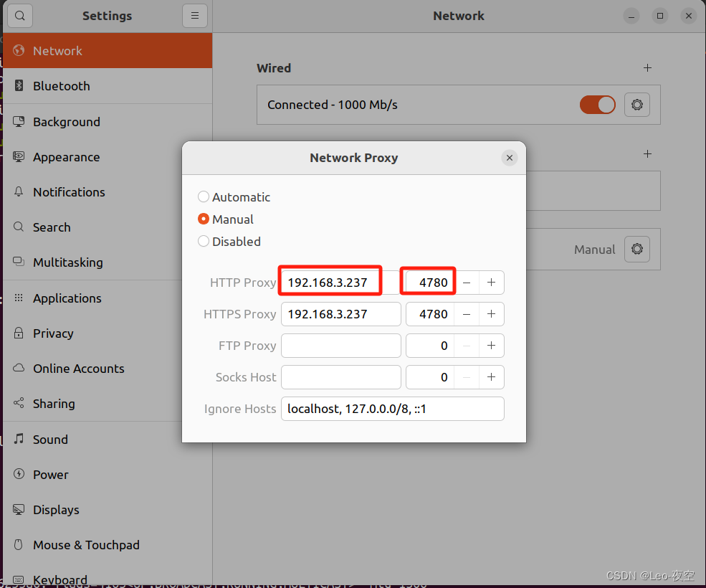Click the Bluetooth icon in sidebar
The height and width of the screenshot is (588, 706).
click(19, 85)
